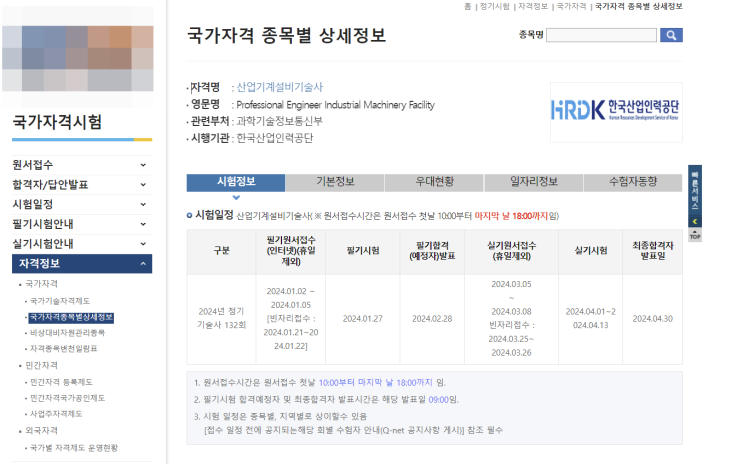The width and height of the screenshot is (743, 464).
Task: Click the 홈 breadcrumb link
Action: tap(467, 6)
